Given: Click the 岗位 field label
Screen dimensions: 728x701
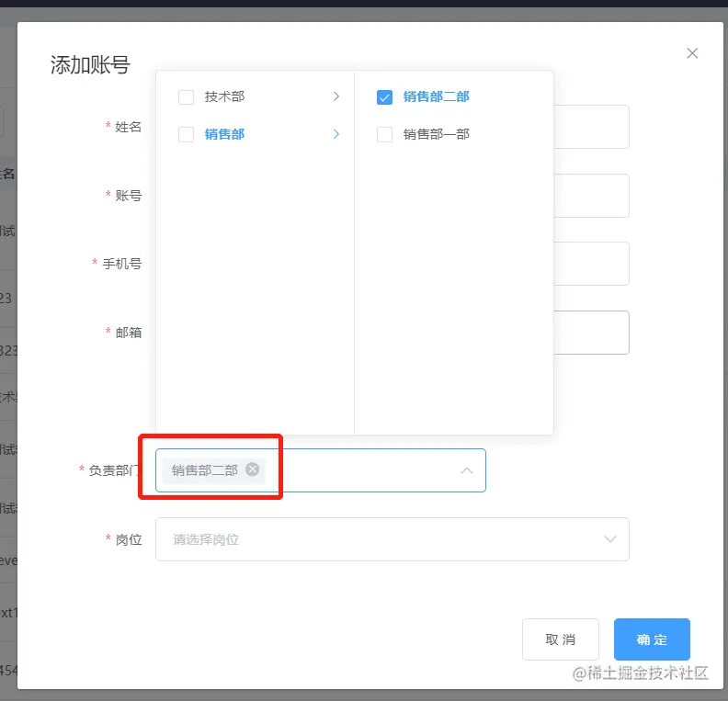Looking at the screenshot, I should [129, 539].
